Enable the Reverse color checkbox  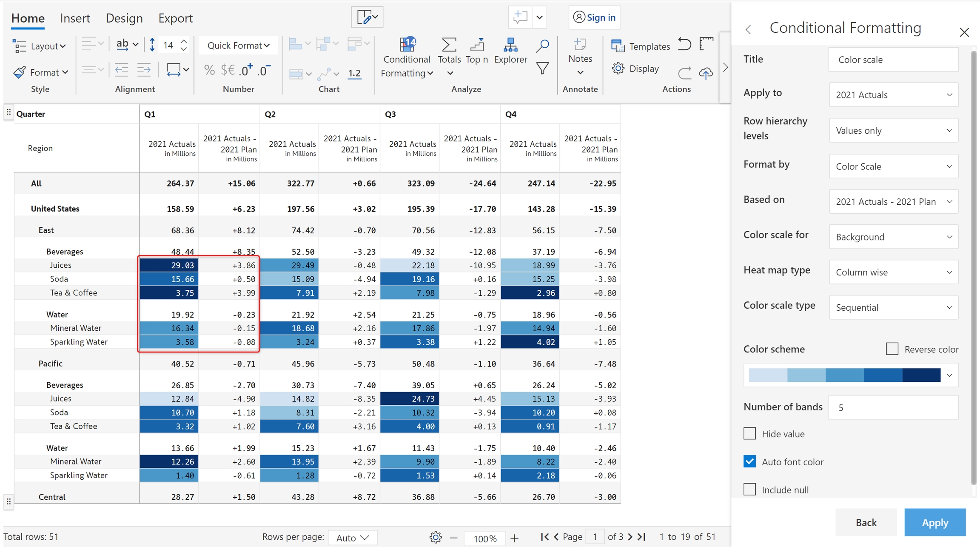point(892,349)
